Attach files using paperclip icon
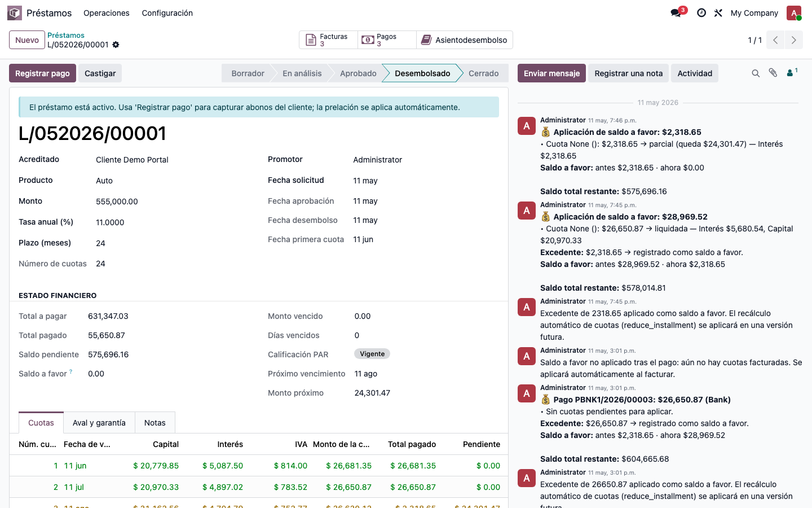The height and width of the screenshot is (508, 812). (x=773, y=73)
